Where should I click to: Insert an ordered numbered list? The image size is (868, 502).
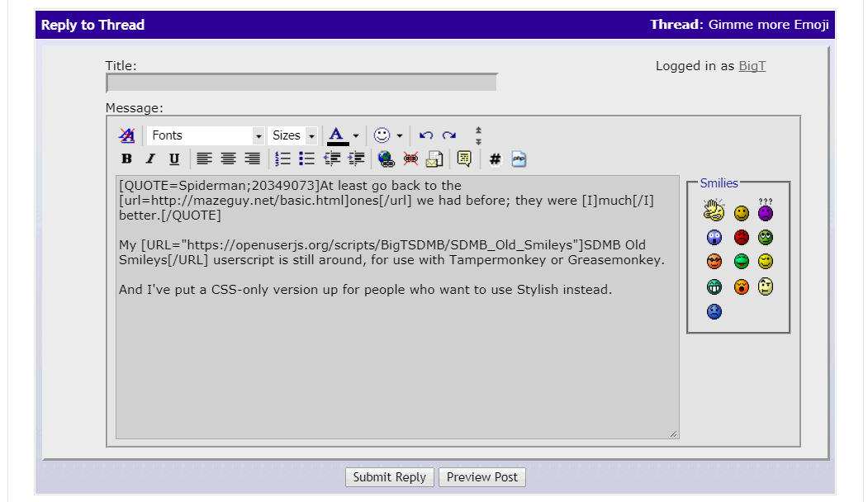click(282, 159)
